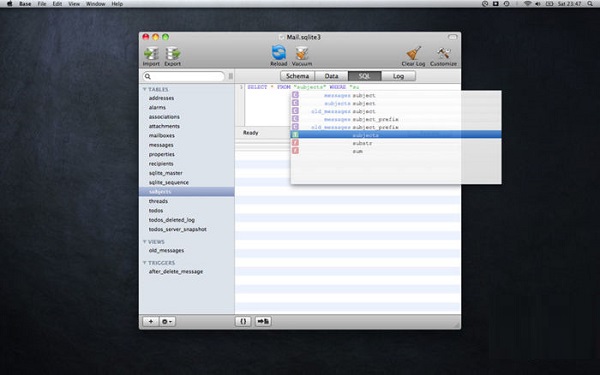Screen dimensions: 600x375
Task: Open Customize toolbar tools icon
Action: coord(443,53)
